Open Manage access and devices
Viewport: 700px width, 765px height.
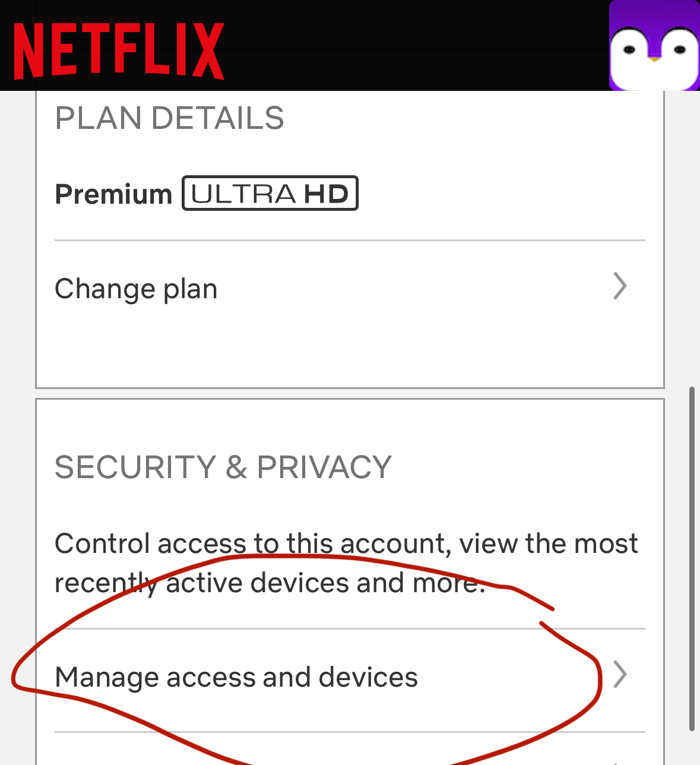click(x=236, y=677)
